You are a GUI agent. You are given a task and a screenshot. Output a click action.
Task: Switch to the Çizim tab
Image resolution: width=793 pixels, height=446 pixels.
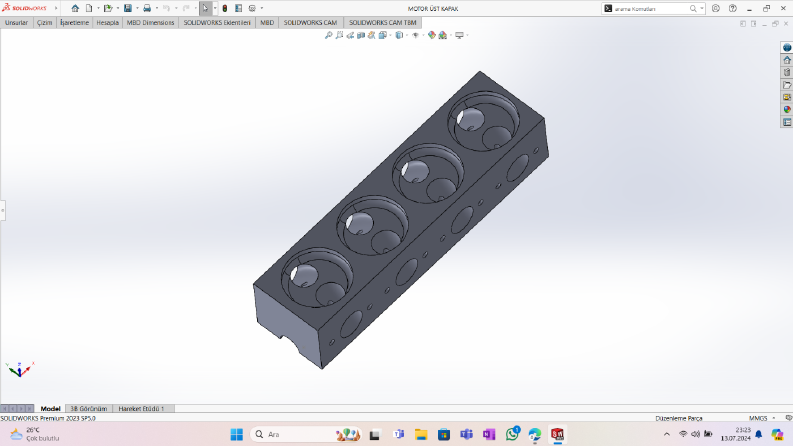(45, 23)
